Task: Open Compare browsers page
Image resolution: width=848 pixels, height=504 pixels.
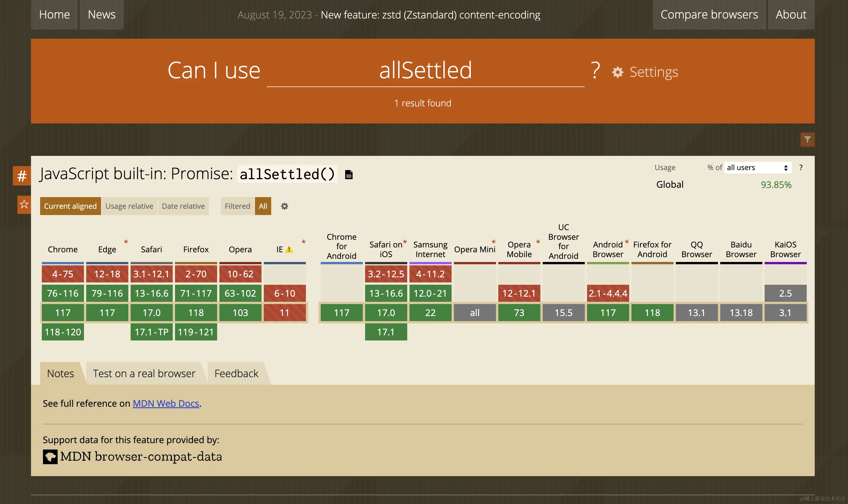Action: click(x=709, y=15)
